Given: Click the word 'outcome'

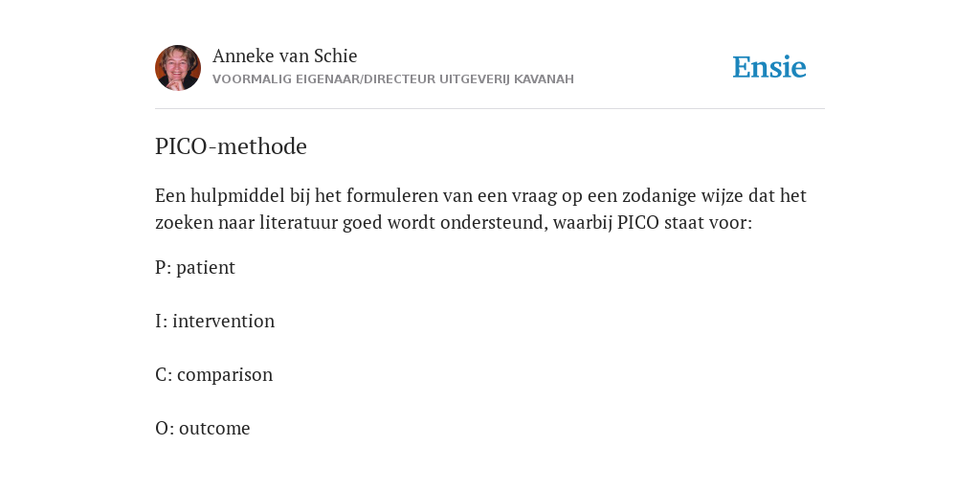Looking at the screenshot, I should pos(214,428).
